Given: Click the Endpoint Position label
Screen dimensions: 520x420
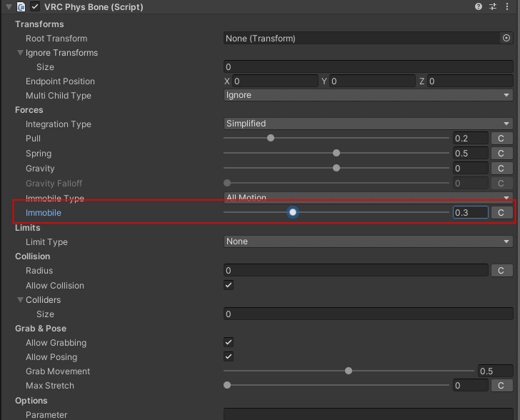Looking at the screenshot, I should (x=60, y=81).
